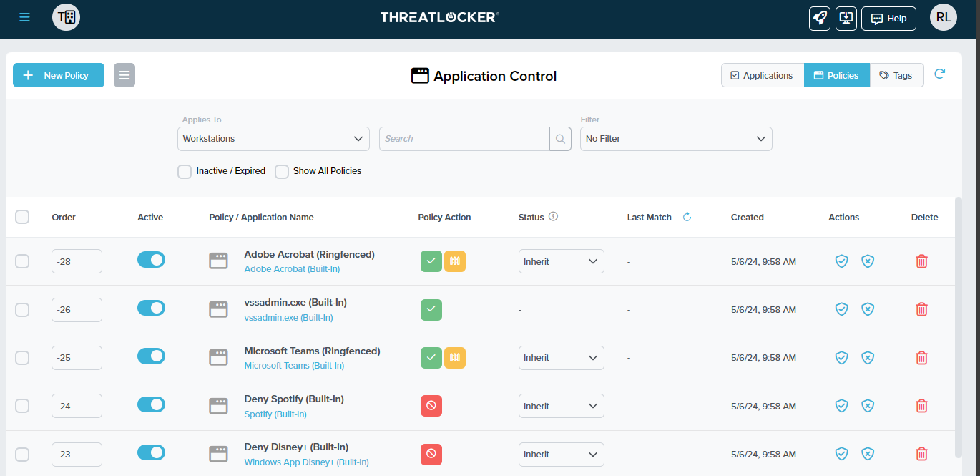Viewport: 980px width, 476px height.
Task: Refresh the Application Control page
Action: pyautogui.click(x=940, y=74)
